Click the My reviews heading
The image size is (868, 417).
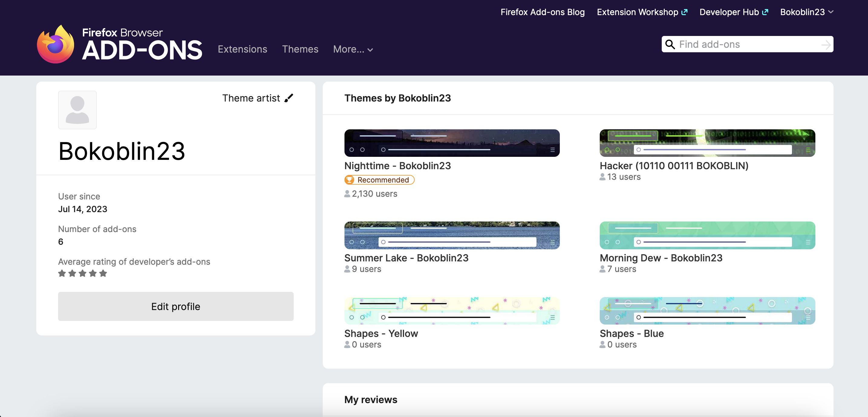point(371,399)
